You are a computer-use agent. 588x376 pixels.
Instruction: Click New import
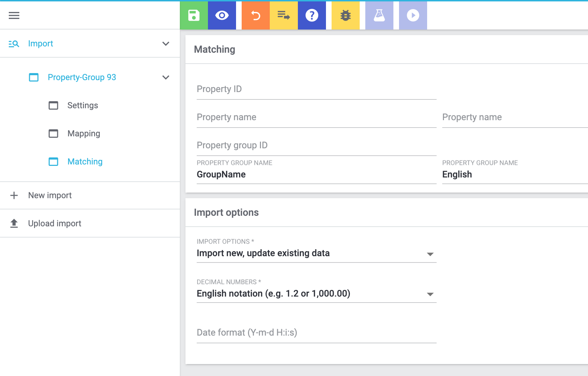click(50, 195)
